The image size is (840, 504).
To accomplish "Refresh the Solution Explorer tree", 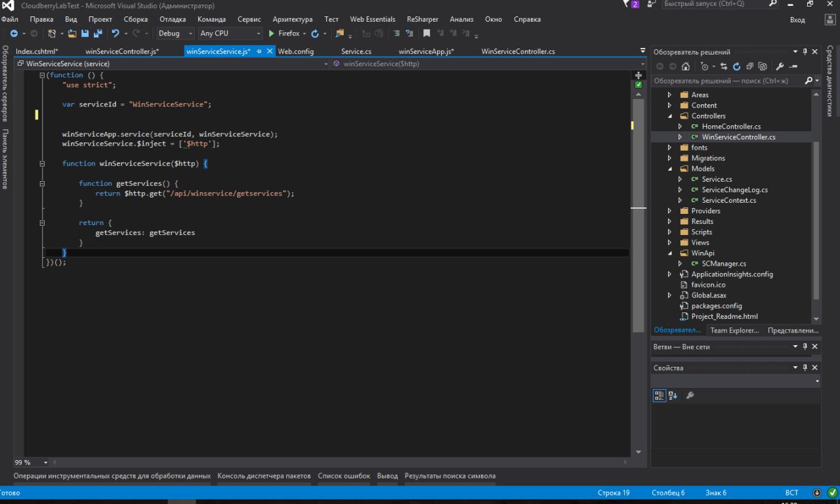I will point(736,66).
